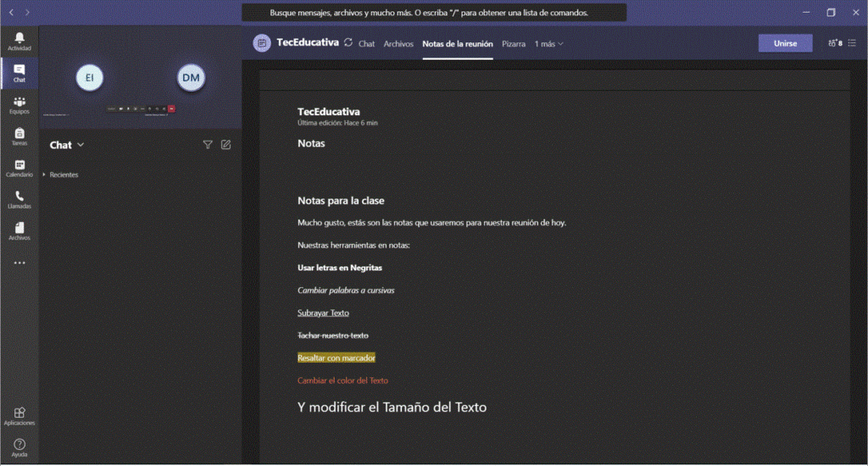
Task: Open the Archivos sidebar icon
Action: click(19, 230)
